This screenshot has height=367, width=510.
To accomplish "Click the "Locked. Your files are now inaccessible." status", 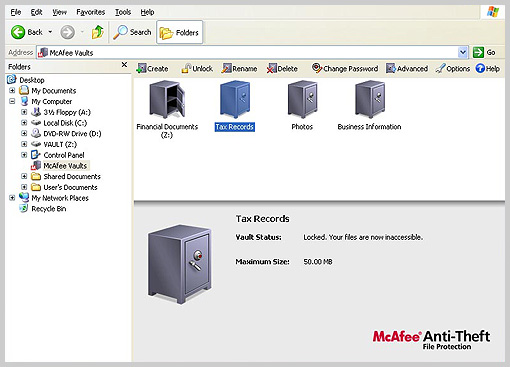I will (x=363, y=237).
